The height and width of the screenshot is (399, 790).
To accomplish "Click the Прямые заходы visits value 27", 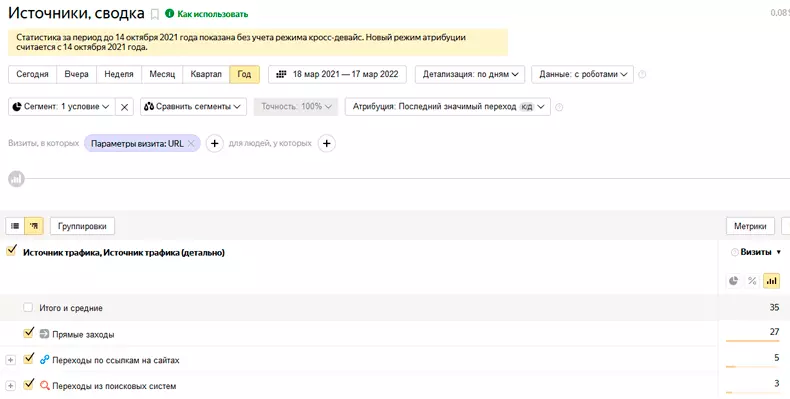I will [x=774, y=331].
